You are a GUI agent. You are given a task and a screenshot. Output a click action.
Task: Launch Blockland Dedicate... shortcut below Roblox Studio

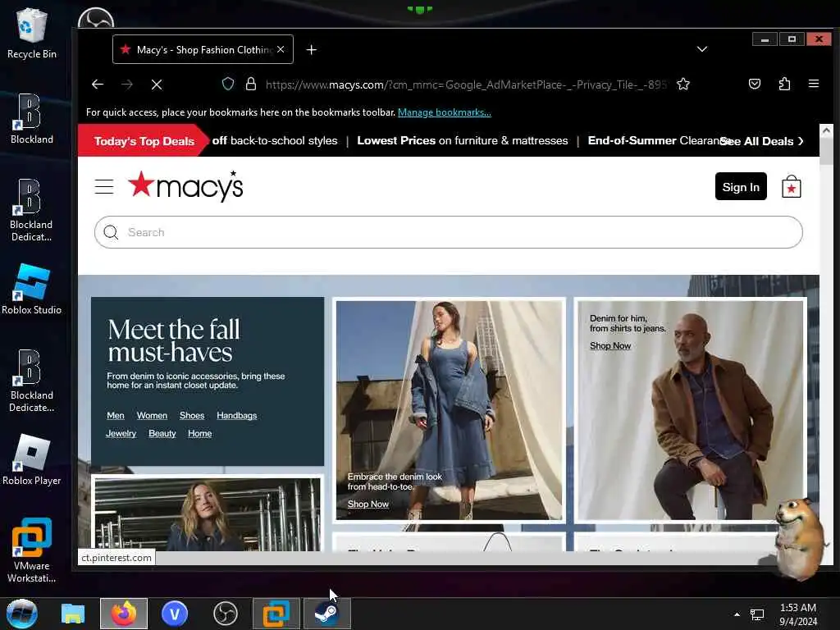(x=32, y=381)
